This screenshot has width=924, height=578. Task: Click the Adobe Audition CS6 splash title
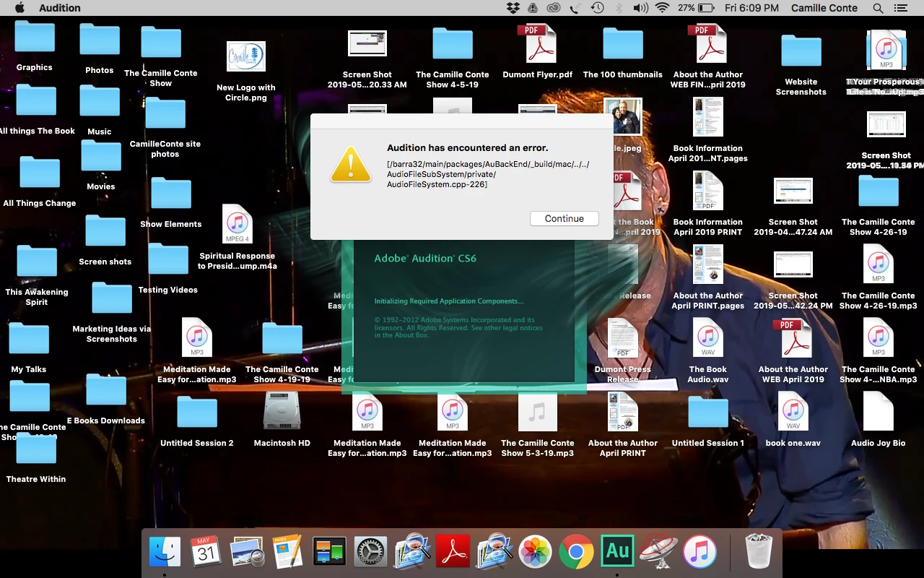coord(425,258)
